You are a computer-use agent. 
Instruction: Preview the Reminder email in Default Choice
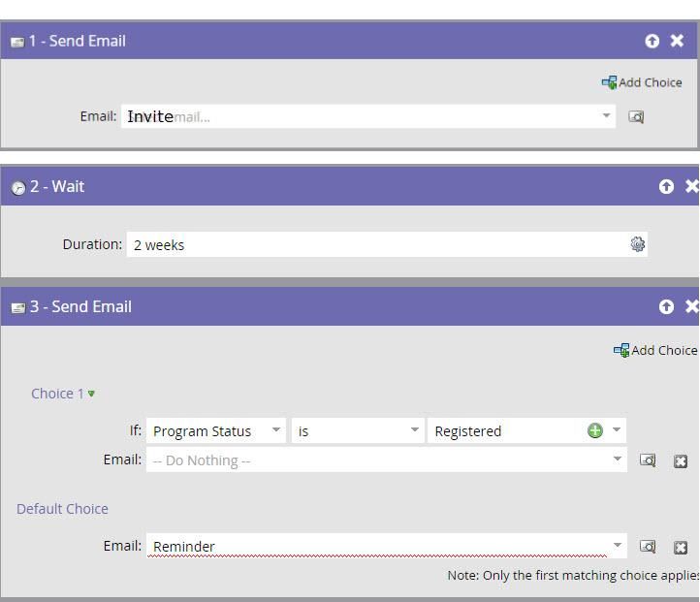(x=648, y=547)
